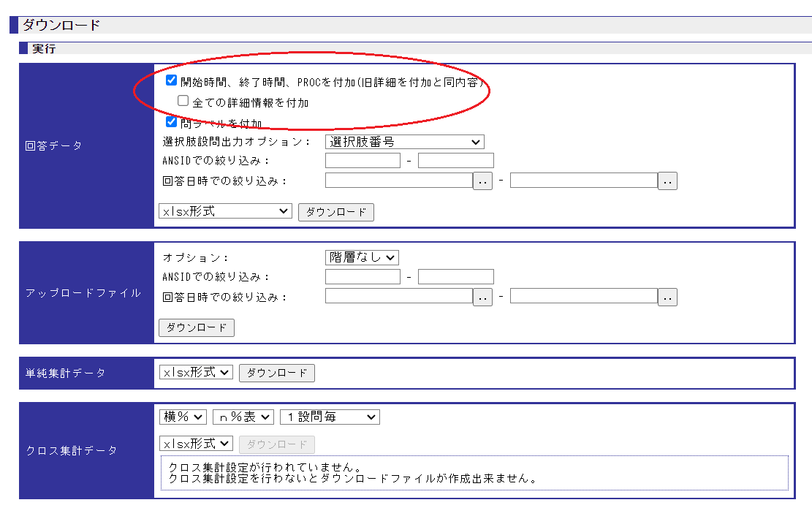The image size is (812, 508).
Task: Click ダウンロード button for 回答データ
Action: [x=336, y=212]
